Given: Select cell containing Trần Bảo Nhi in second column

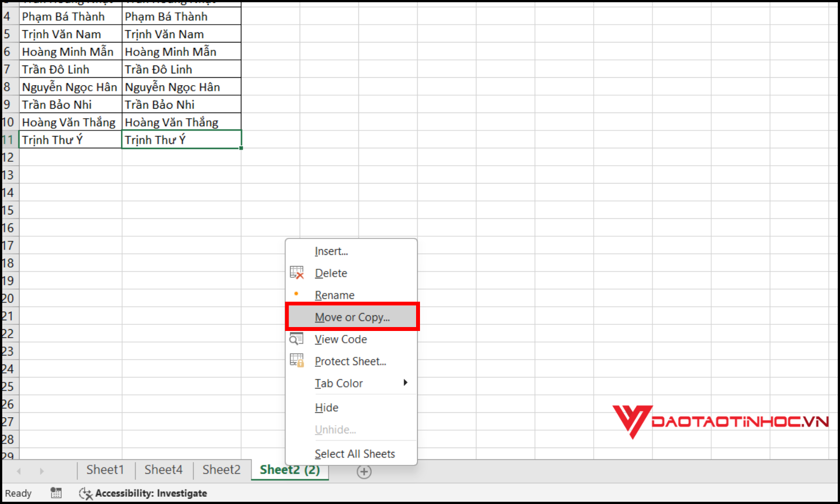Looking at the screenshot, I should click(x=181, y=105).
